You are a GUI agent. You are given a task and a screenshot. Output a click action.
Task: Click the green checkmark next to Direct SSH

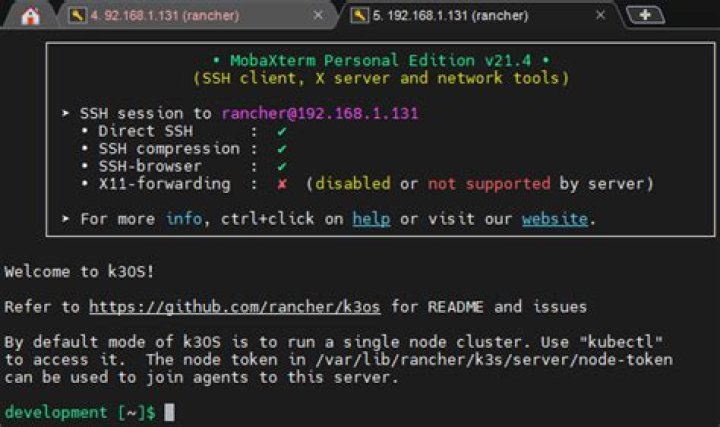click(x=282, y=131)
